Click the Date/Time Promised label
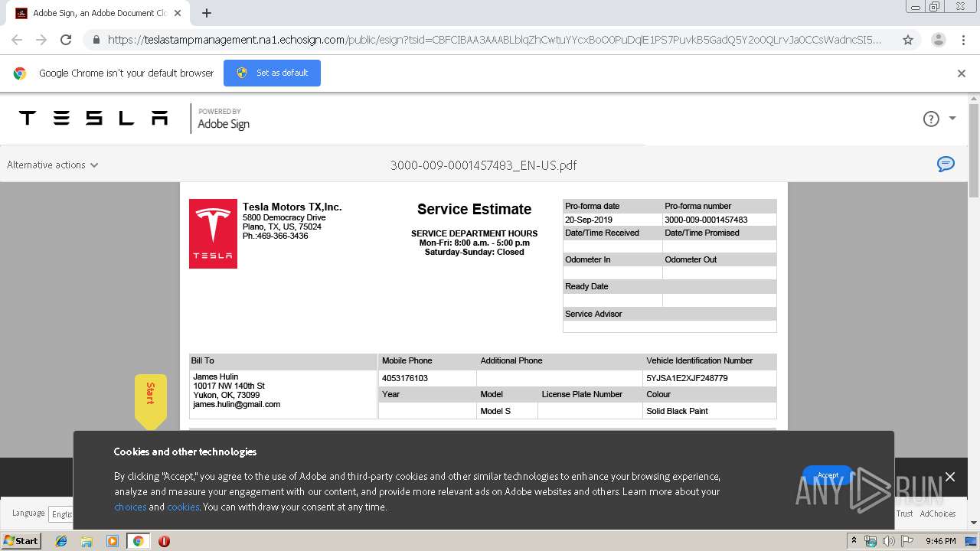This screenshot has width=980, height=551. (702, 233)
